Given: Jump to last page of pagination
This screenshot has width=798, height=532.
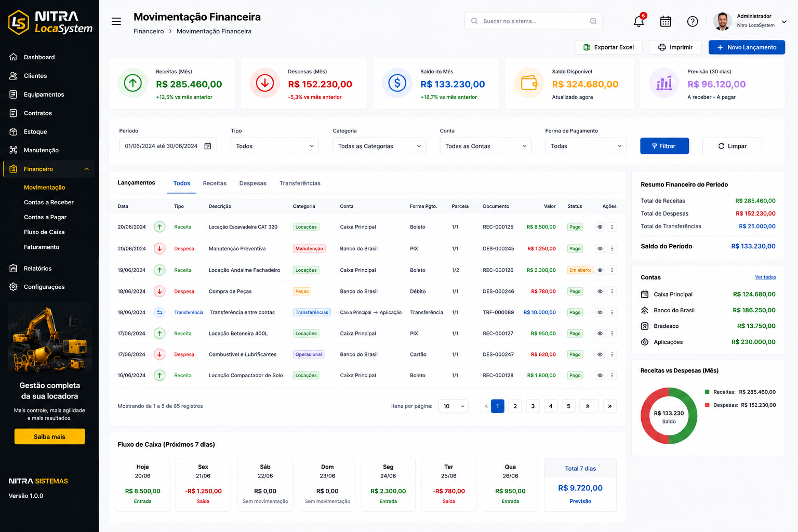Looking at the screenshot, I should 610,406.
